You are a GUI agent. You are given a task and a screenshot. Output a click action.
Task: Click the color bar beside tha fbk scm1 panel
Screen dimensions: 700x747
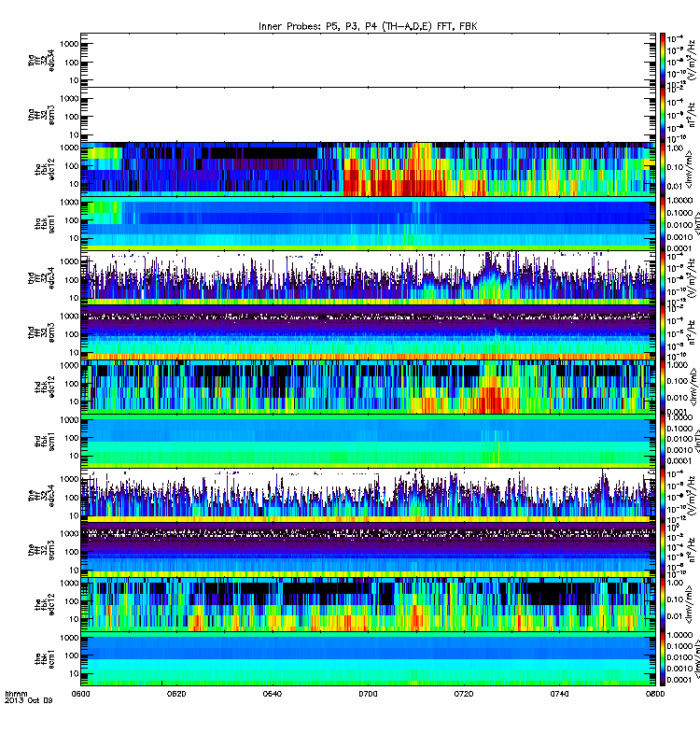(663, 223)
